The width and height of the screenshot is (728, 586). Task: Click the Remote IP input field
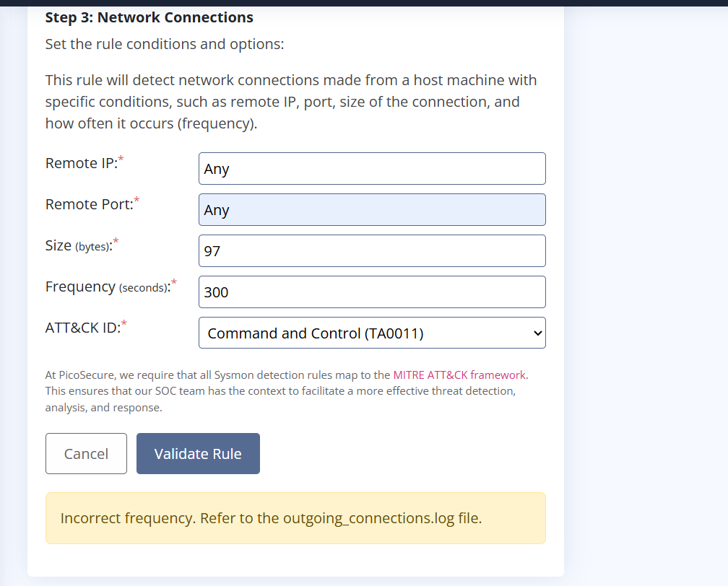[371, 169]
